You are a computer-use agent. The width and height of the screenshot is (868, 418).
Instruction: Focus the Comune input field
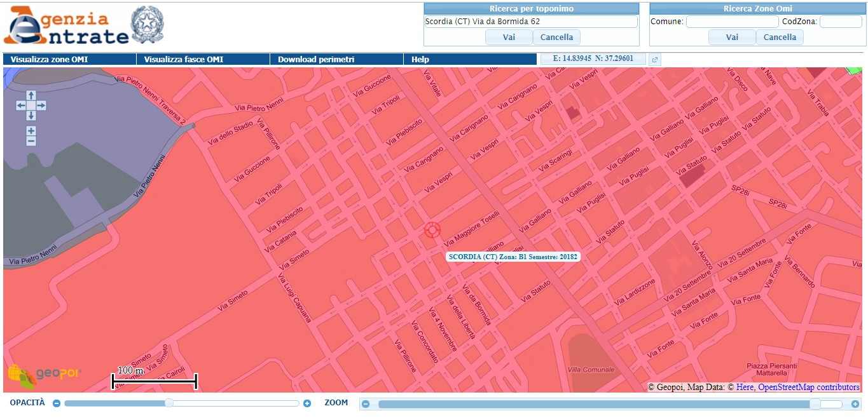[732, 22]
